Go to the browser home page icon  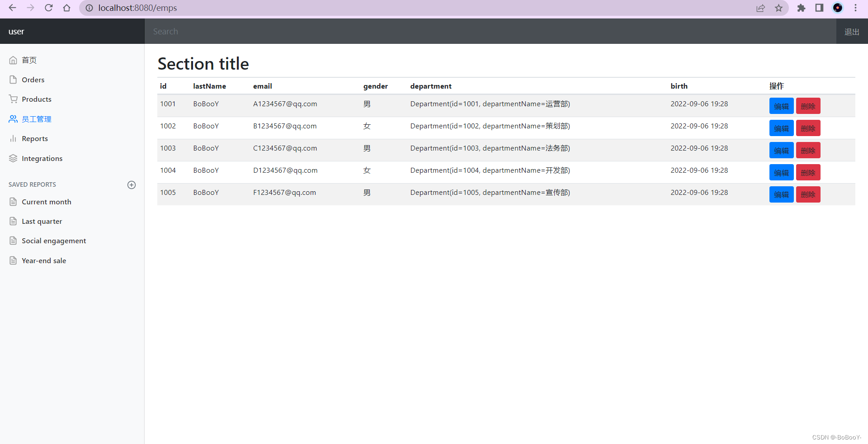click(x=67, y=8)
